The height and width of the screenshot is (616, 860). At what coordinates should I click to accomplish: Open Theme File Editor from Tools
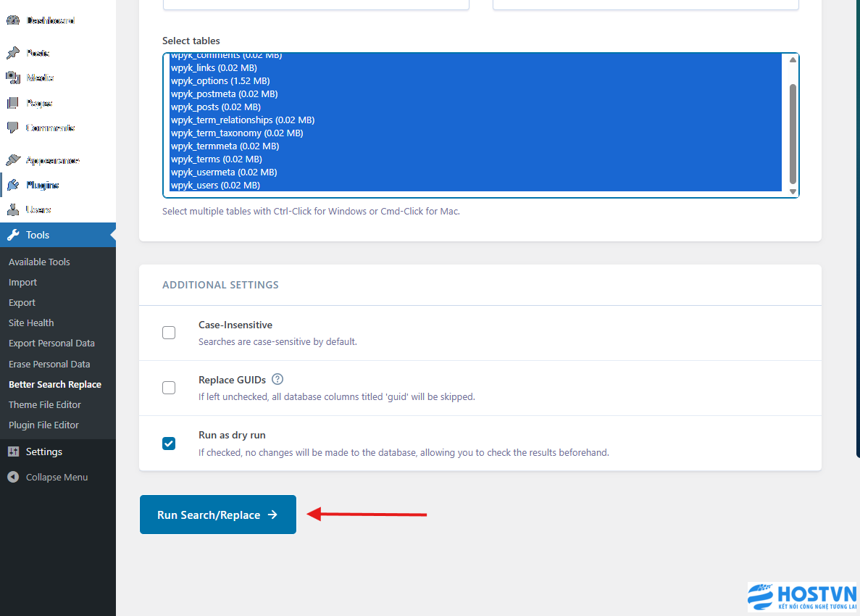point(45,405)
